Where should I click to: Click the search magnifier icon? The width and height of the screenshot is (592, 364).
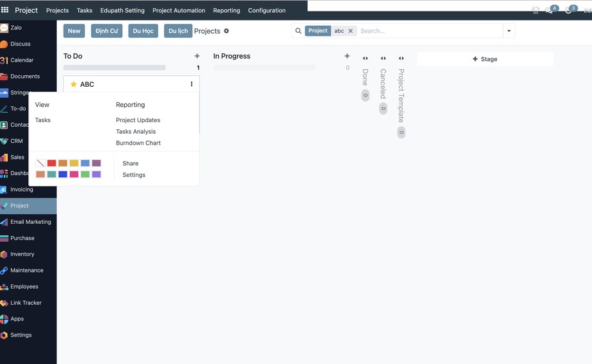(299, 31)
